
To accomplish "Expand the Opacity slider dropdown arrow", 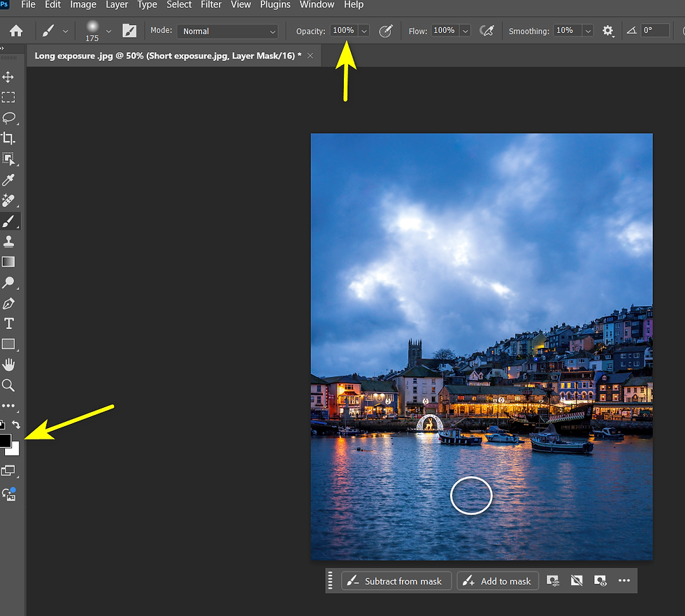I will (363, 31).
